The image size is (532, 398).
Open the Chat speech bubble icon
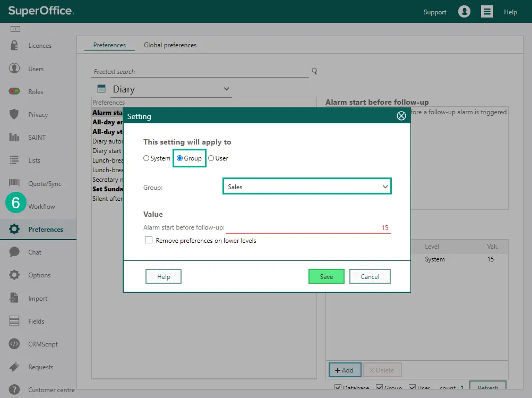14,252
